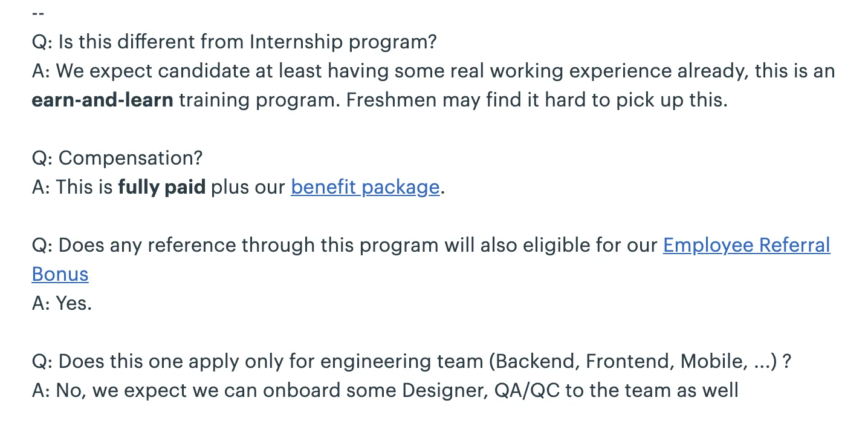Click the double-dash separator at top

pos(37,13)
